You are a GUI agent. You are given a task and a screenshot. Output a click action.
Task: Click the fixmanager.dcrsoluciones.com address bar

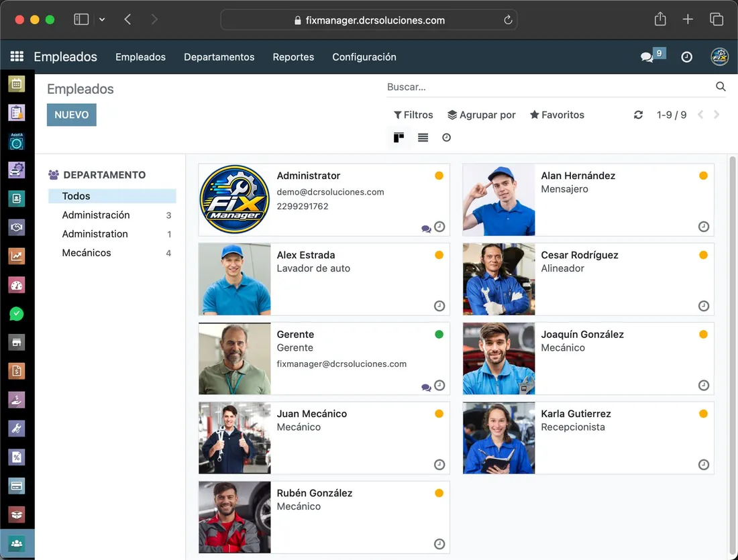369,20
